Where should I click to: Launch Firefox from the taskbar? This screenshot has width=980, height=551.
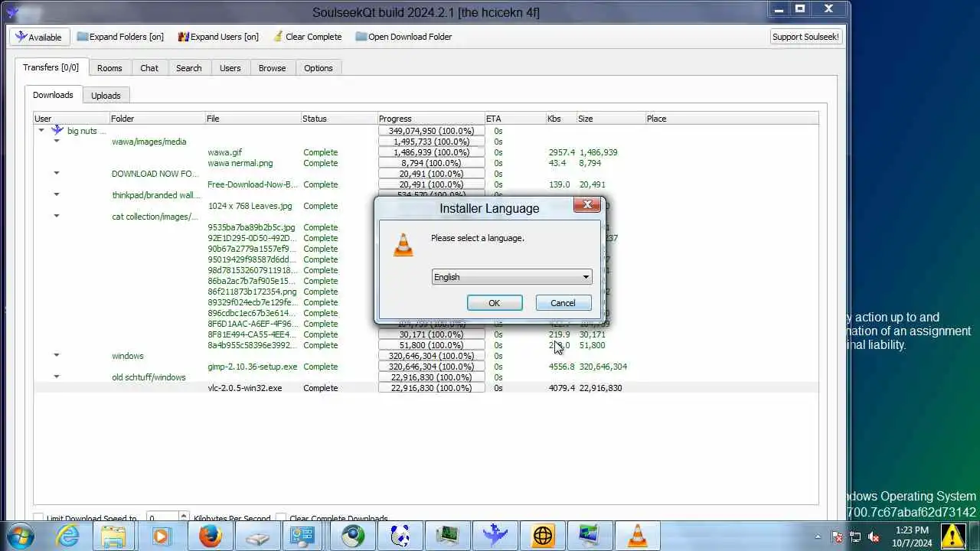click(210, 536)
